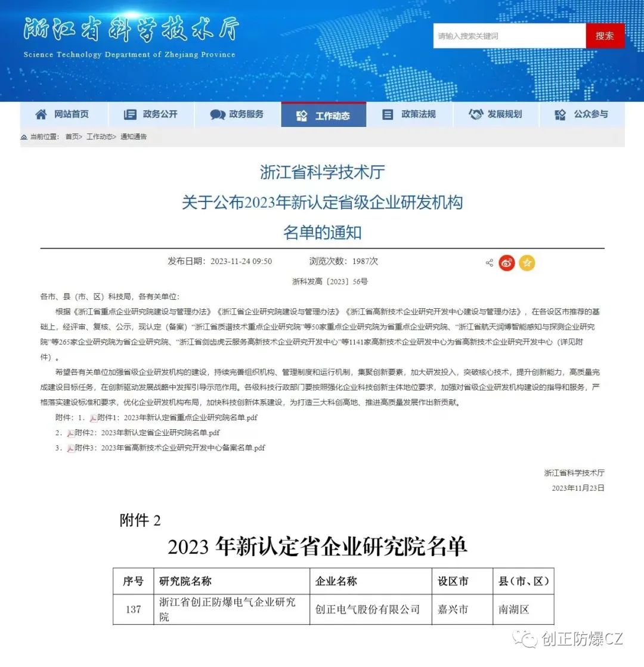Click the PDF icon for 附件1
Screen dimensions: 644x667
tap(94, 418)
